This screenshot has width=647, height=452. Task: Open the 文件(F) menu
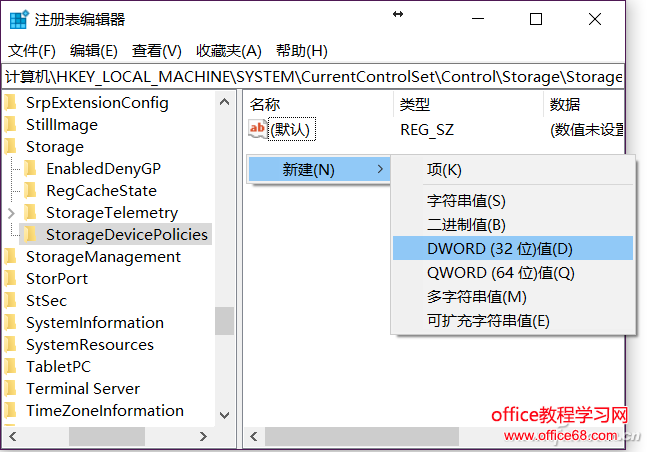pos(32,51)
